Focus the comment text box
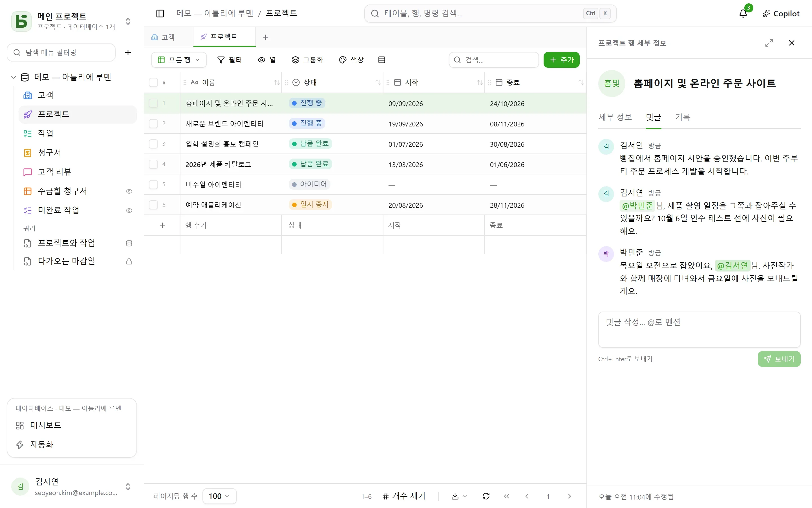The width and height of the screenshot is (812, 508). pos(699,330)
